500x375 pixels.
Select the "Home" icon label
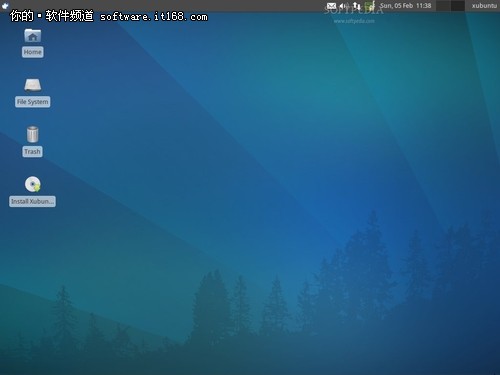pos(33,52)
